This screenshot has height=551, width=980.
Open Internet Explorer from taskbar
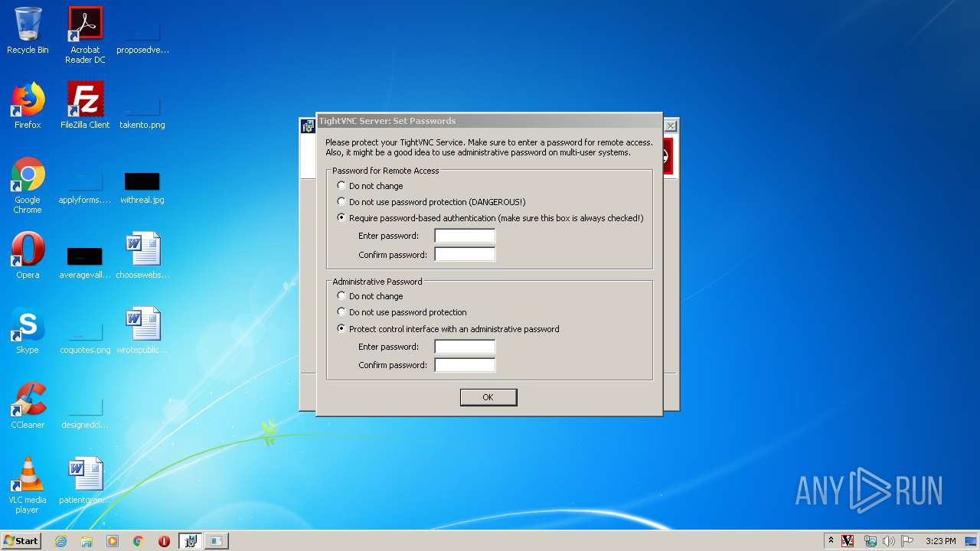[x=60, y=541]
